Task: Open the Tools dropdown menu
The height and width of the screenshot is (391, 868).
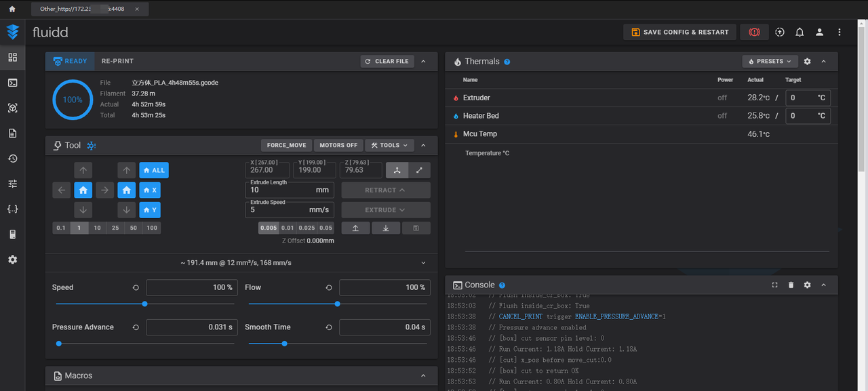Action: click(x=389, y=145)
